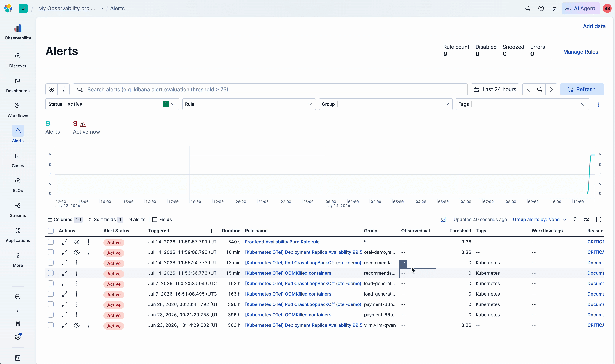Open Discover in the sidebar

pos(18,60)
